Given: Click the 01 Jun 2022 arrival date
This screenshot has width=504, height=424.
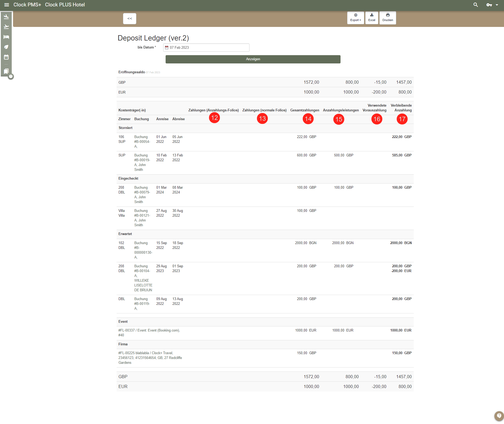Looking at the screenshot, I should (x=161, y=139).
